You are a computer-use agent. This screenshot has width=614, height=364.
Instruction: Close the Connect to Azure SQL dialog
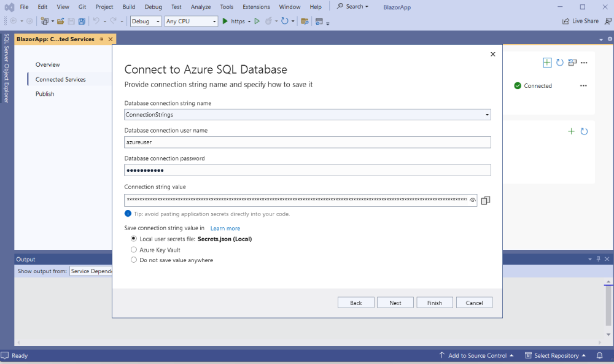[493, 55]
